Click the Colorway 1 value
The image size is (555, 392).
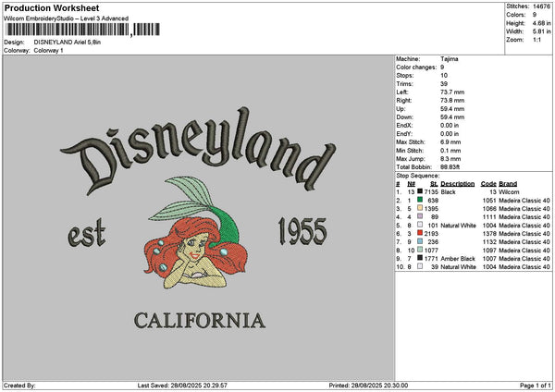coord(48,51)
